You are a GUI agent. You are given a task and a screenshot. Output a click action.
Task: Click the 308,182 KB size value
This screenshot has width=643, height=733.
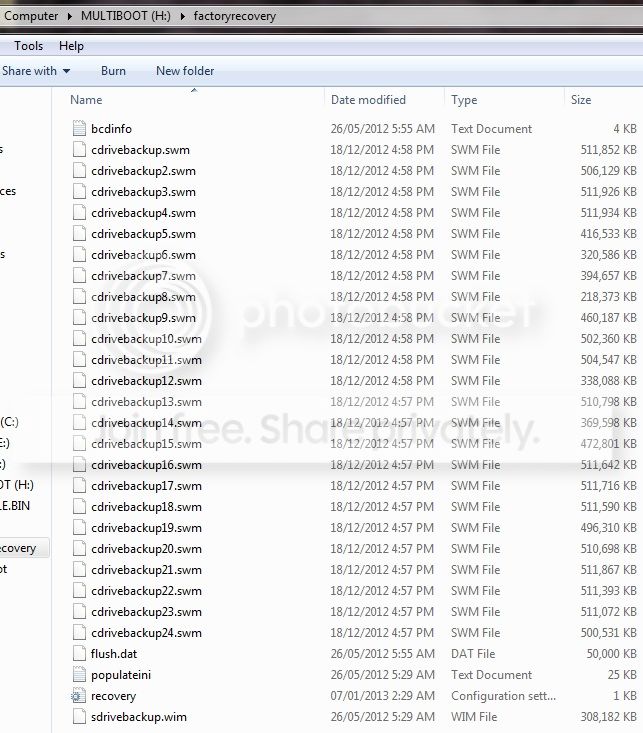(x=608, y=717)
